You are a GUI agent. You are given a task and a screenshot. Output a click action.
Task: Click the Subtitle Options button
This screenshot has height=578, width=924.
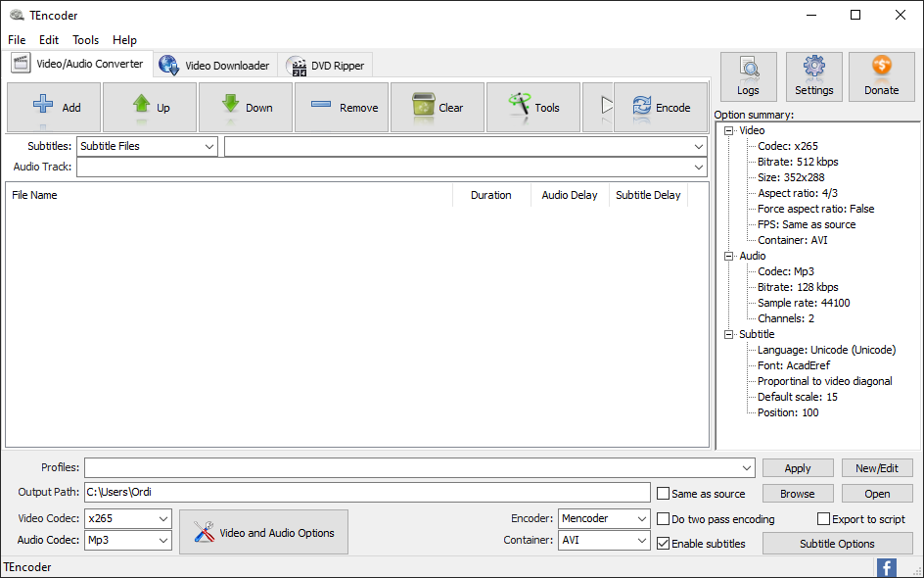point(838,543)
